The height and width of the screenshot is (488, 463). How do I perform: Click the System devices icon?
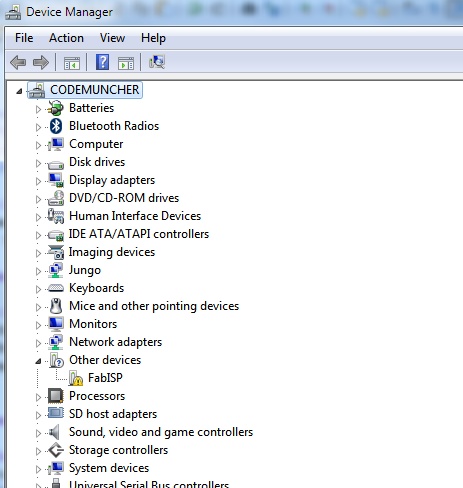click(x=55, y=468)
